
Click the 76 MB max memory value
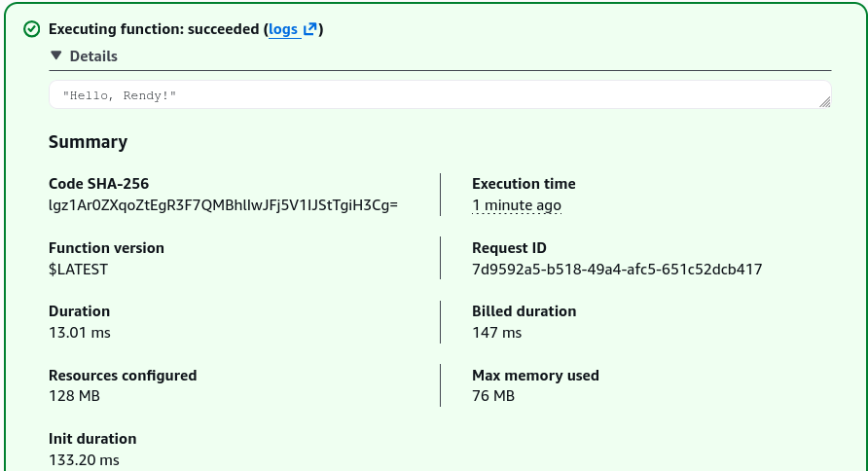point(493,396)
